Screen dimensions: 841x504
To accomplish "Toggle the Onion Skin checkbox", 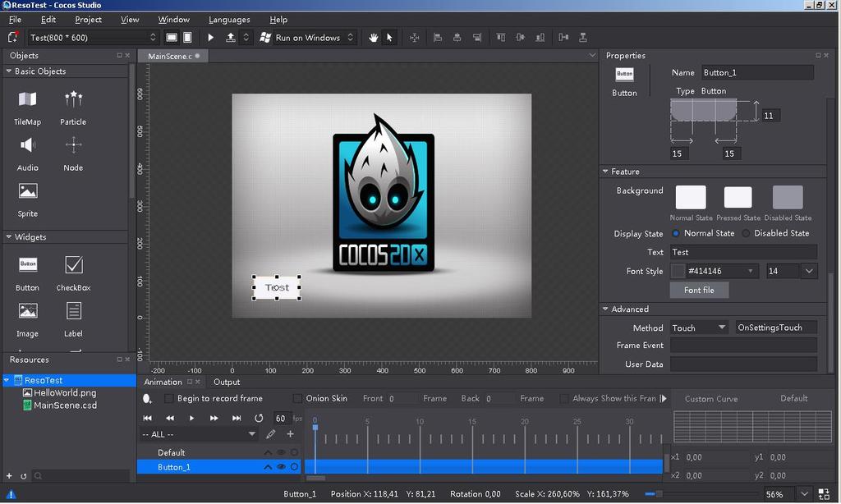I will (x=297, y=398).
